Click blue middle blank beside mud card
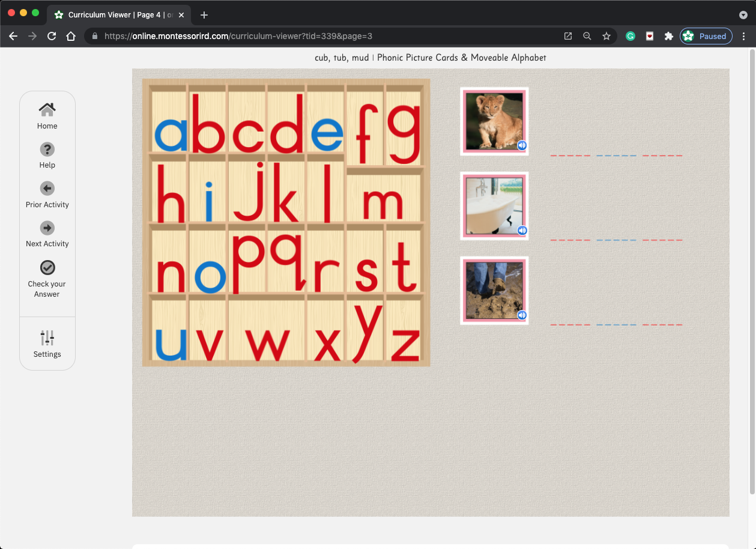Viewport: 756px width, 549px height. pyautogui.click(x=616, y=325)
